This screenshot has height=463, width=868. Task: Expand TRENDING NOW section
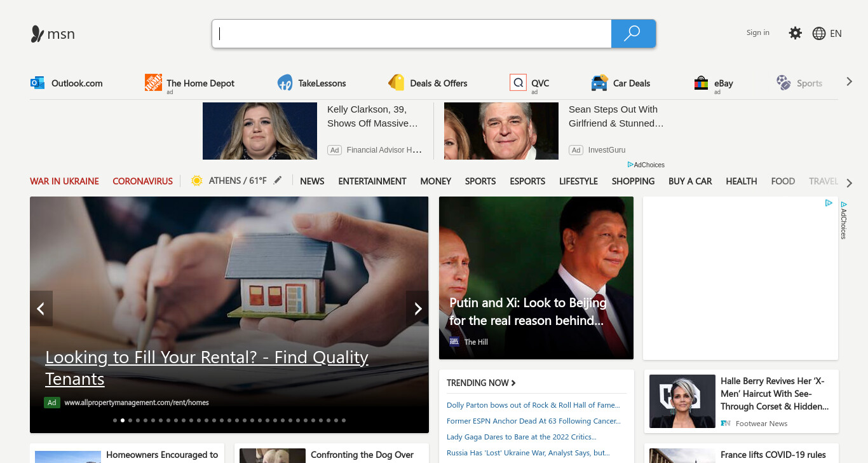[x=481, y=383]
